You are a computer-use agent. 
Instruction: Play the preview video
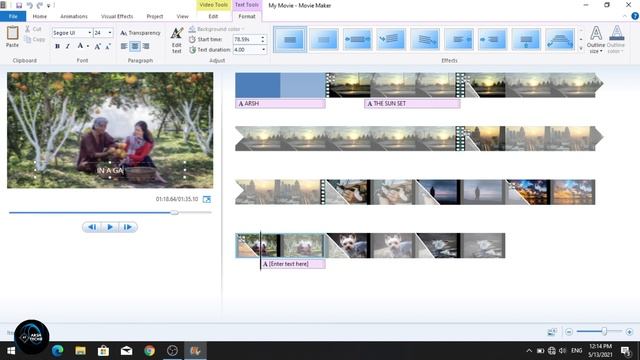[110, 227]
